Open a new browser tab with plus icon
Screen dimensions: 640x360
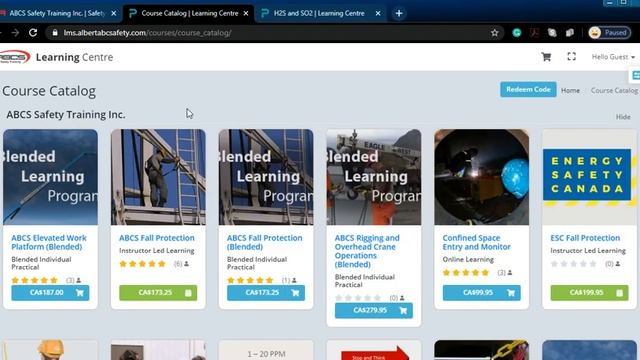399,13
